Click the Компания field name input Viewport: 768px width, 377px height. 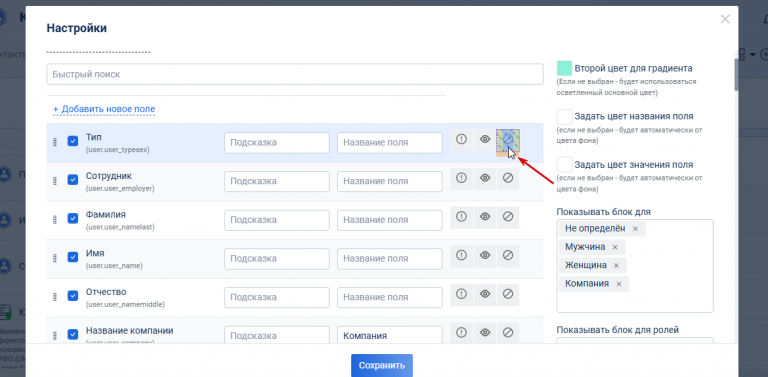point(390,335)
